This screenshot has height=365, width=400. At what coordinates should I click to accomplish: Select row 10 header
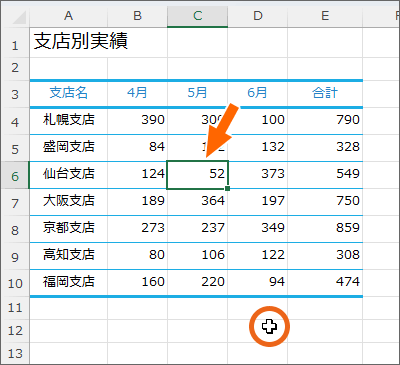(x=15, y=283)
